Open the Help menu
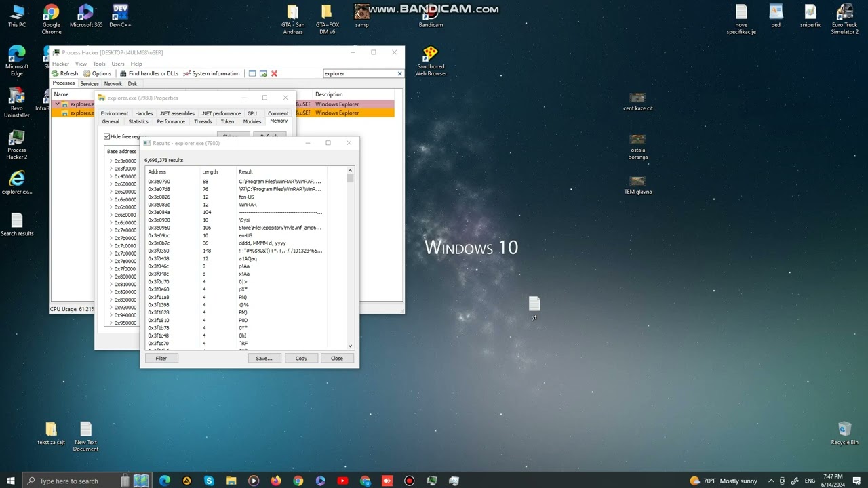Screen dimensions: 868x488 tap(136, 64)
